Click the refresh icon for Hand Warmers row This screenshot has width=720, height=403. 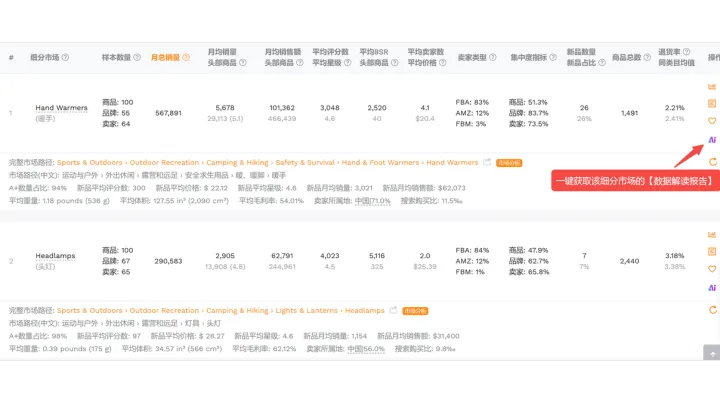tap(712, 161)
